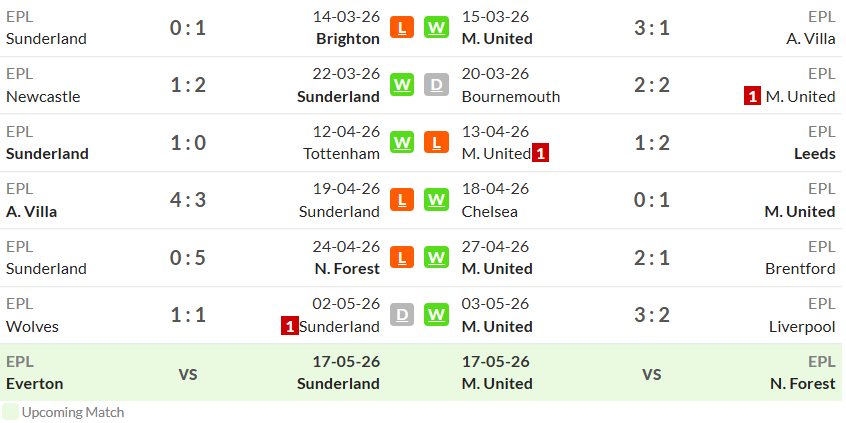Viewport: 846px width, 423px height.
Task: Click orange L badge next to M. United vs Leeds
Action: pyautogui.click(x=436, y=142)
